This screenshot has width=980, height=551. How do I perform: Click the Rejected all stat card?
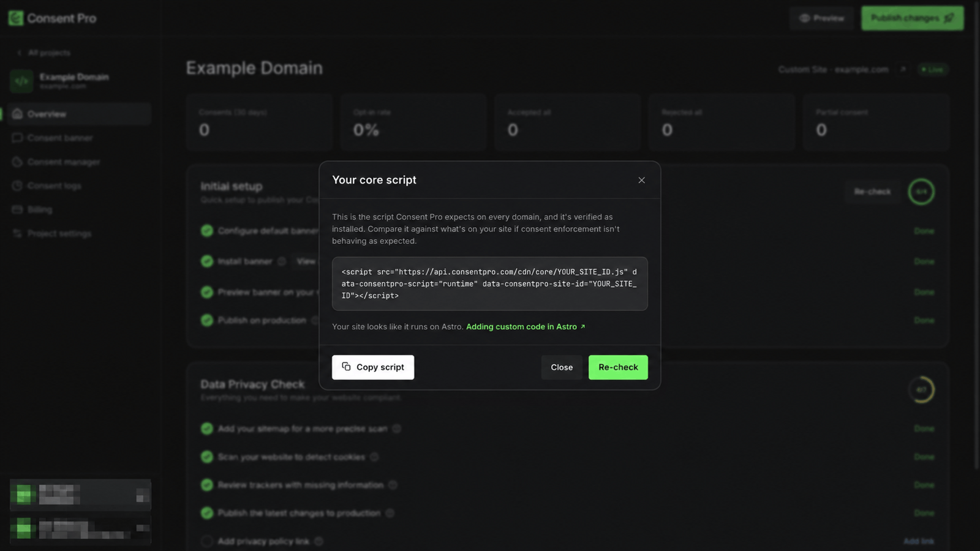tap(722, 122)
